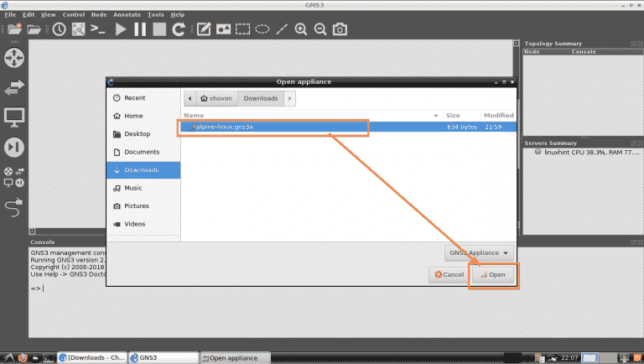
Task: Click the open project folder icon
Action: (34, 29)
